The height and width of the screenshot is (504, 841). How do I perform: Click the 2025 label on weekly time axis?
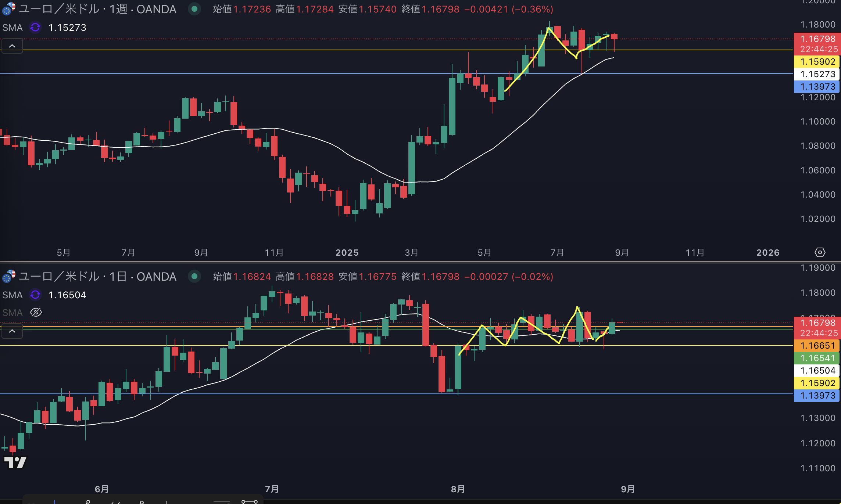[x=347, y=252]
